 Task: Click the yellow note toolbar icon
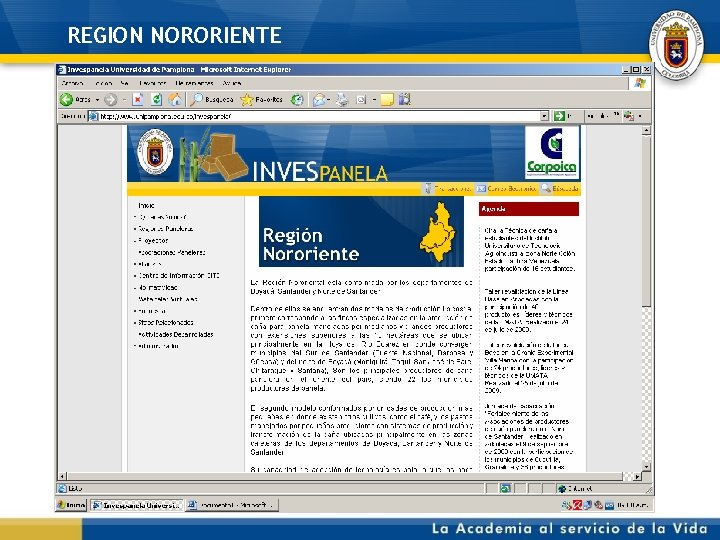coord(387,99)
